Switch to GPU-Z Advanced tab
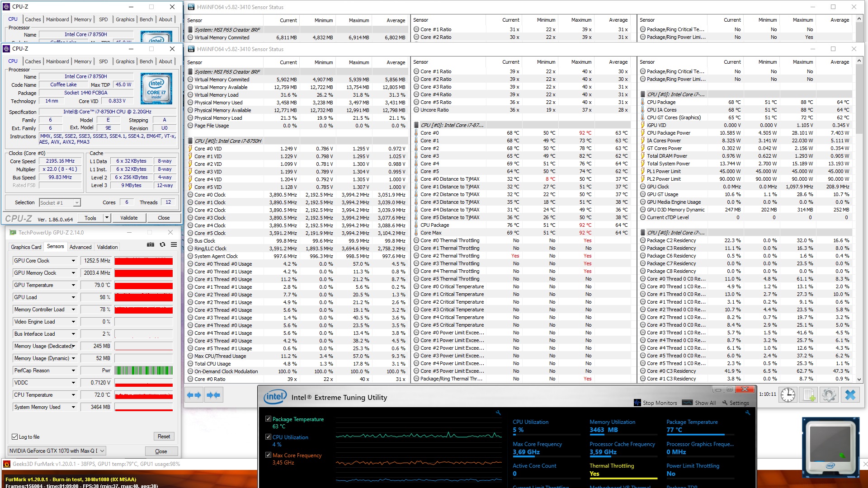868x488 pixels. (x=80, y=247)
